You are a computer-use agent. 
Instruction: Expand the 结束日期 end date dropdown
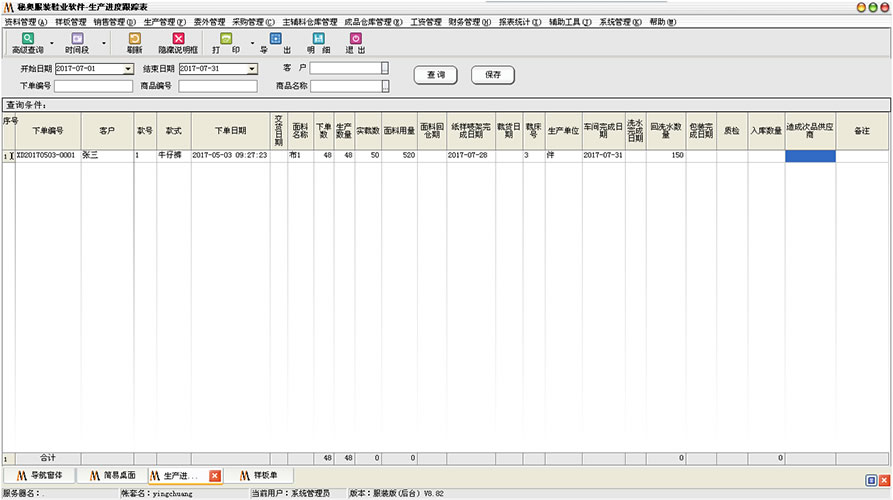251,69
